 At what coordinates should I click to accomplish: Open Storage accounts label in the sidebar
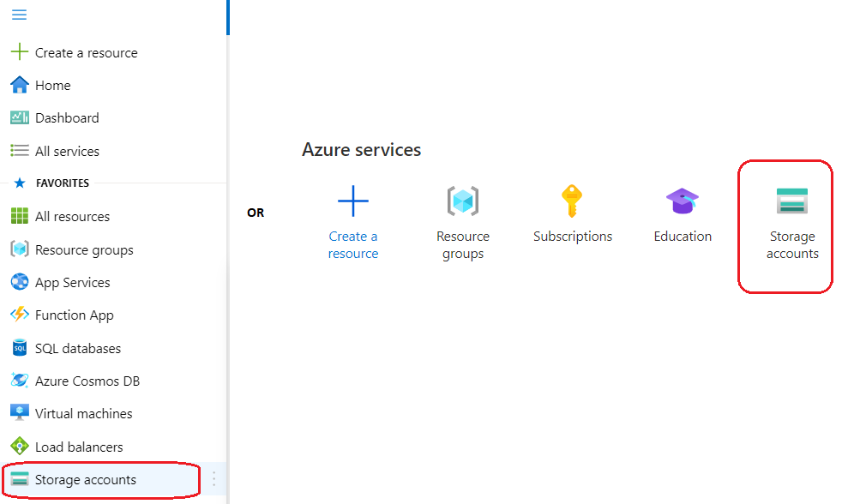(x=86, y=480)
